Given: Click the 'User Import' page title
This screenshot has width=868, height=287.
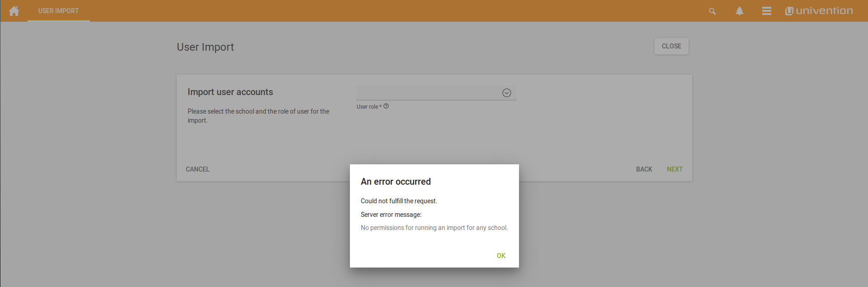Looking at the screenshot, I should click(205, 47).
